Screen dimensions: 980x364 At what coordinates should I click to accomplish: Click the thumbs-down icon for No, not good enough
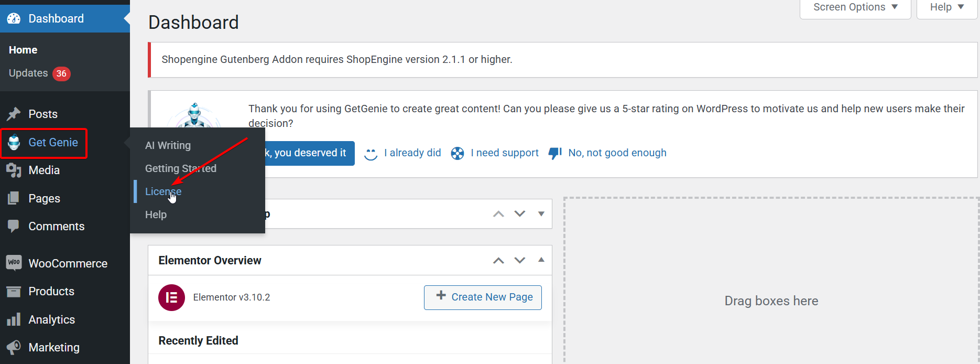pos(554,153)
